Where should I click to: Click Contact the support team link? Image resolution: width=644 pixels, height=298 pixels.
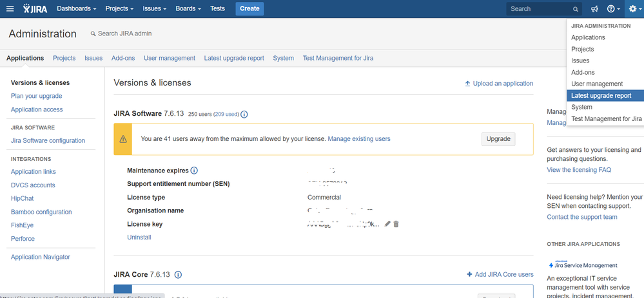tap(582, 217)
